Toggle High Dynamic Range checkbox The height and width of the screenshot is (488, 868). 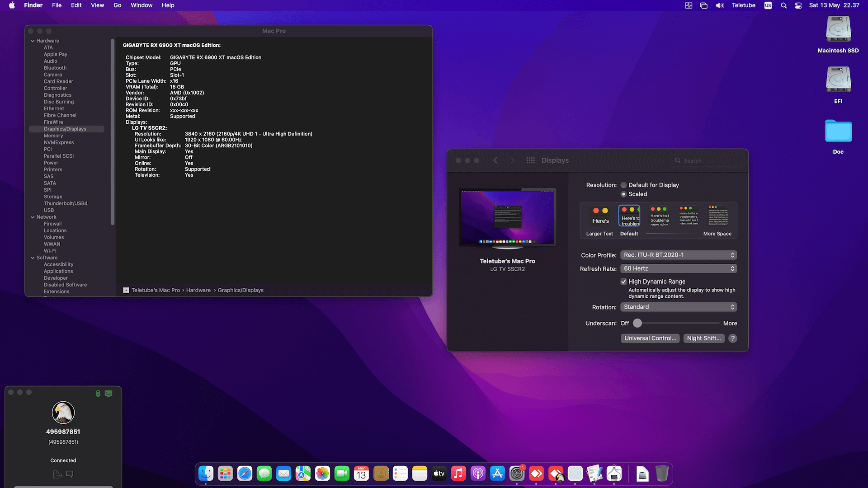623,282
